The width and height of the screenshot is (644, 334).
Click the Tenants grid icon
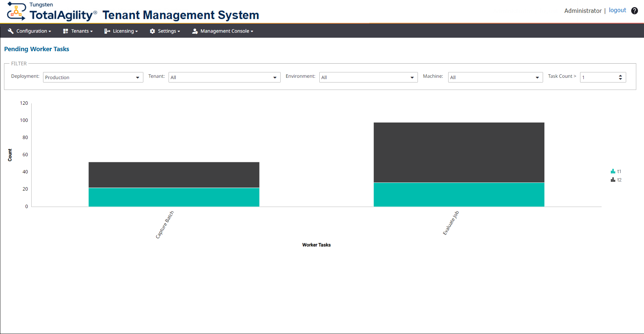pyautogui.click(x=65, y=31)
